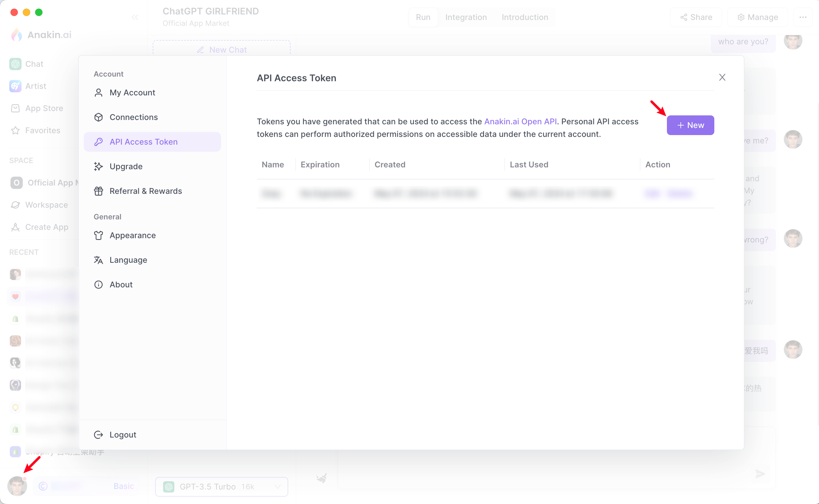
Task: Open My Account settings
Action: point(152,93)
